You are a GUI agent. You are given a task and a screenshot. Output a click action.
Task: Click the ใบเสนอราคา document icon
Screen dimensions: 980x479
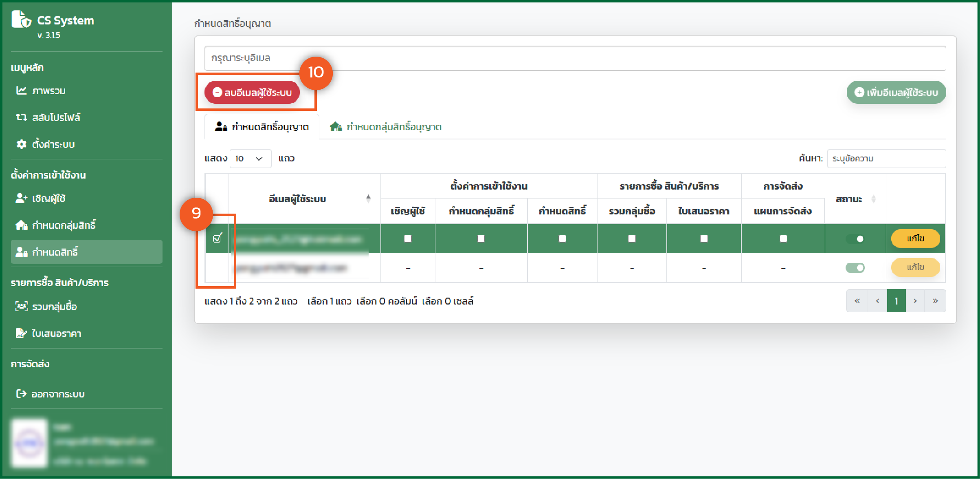tap(21, 333)
